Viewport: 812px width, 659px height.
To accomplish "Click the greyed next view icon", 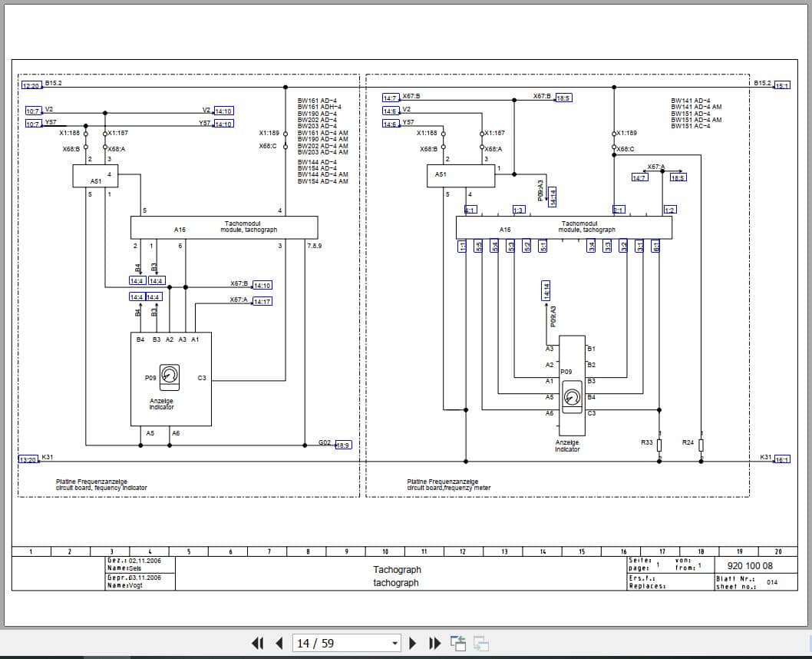I will 481,644.
